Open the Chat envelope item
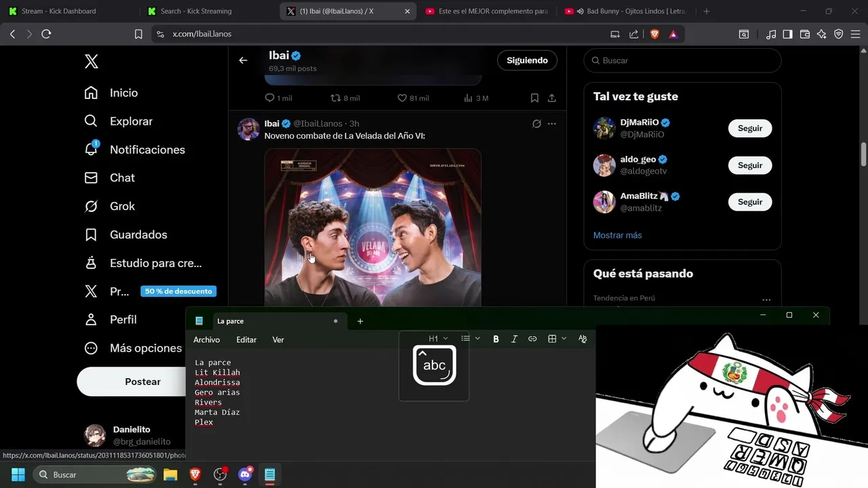Image resolution: width=868 pixels, height=488 pixels. point(109,178)
